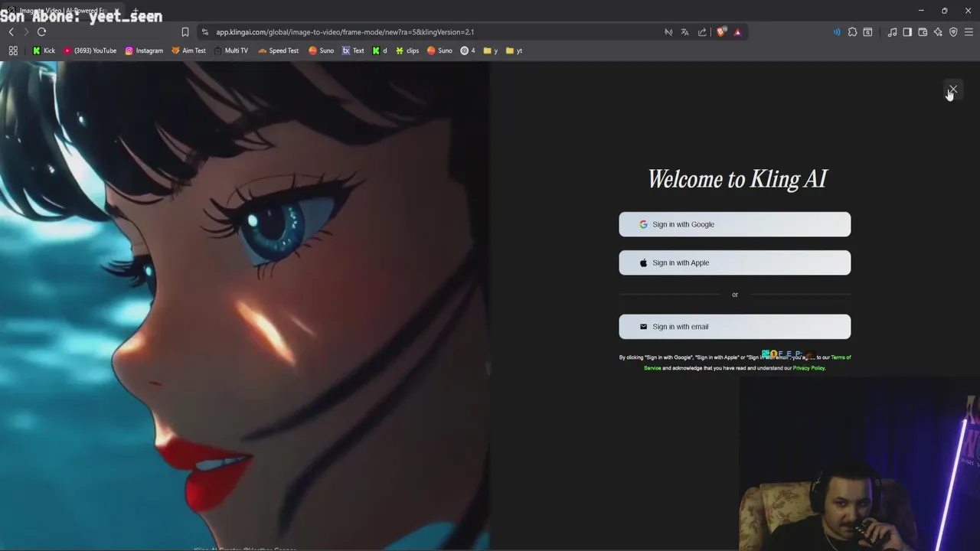Open the YouTube bookmark
The height and width of the screenshot is (551, 980).
tap(90, 51)
